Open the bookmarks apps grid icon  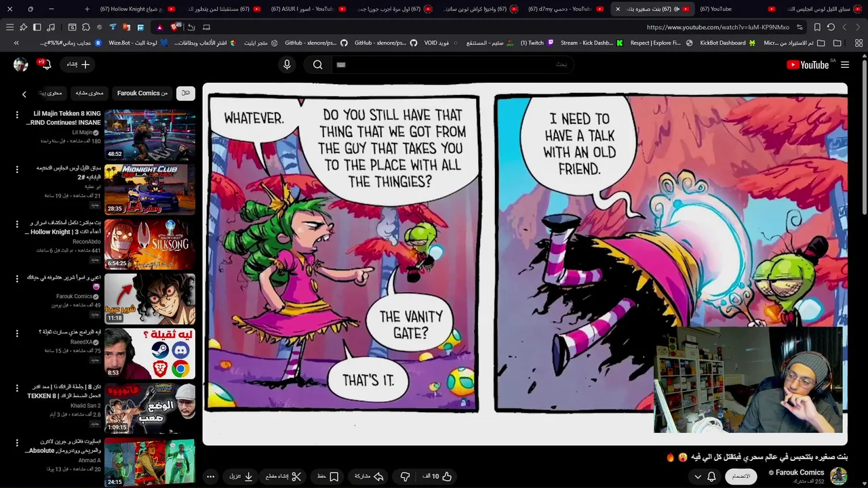[x=859, y=43]
